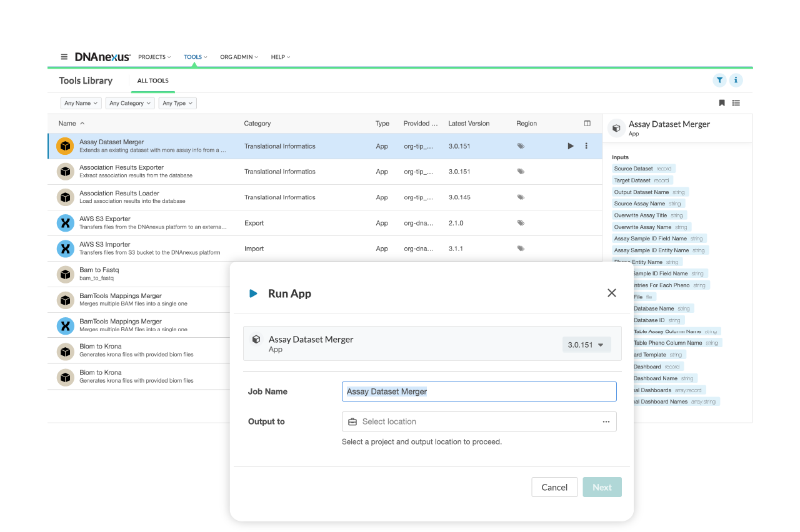Open the filter icon in header
Viewport: 800px width, 532px height.
pos(720,80)
